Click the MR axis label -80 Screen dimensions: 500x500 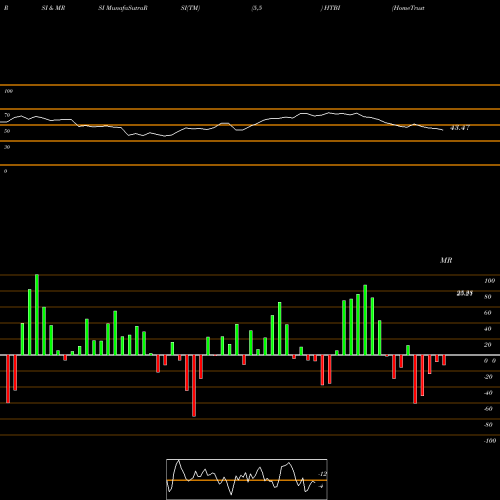[x=488, y=425]
